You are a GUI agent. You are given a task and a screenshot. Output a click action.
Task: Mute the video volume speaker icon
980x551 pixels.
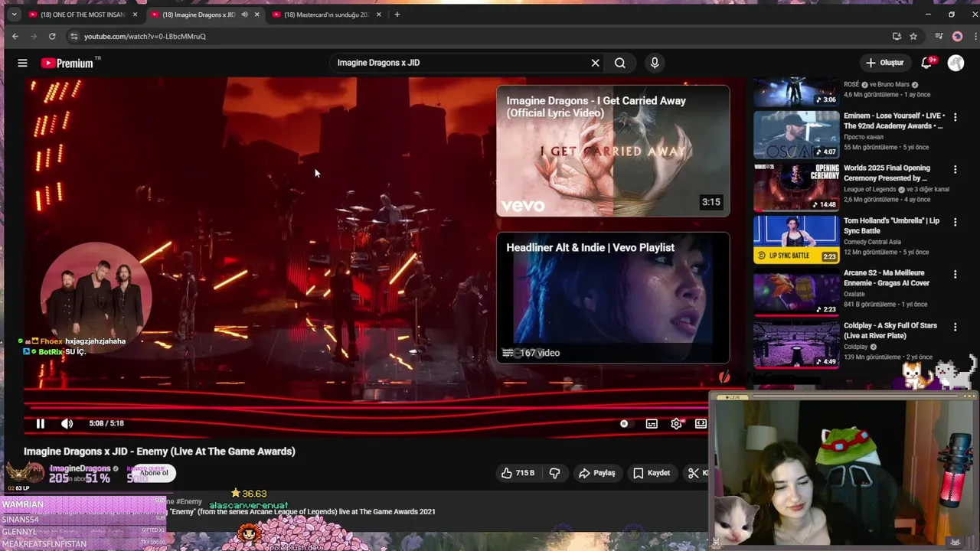click(67, 423)
